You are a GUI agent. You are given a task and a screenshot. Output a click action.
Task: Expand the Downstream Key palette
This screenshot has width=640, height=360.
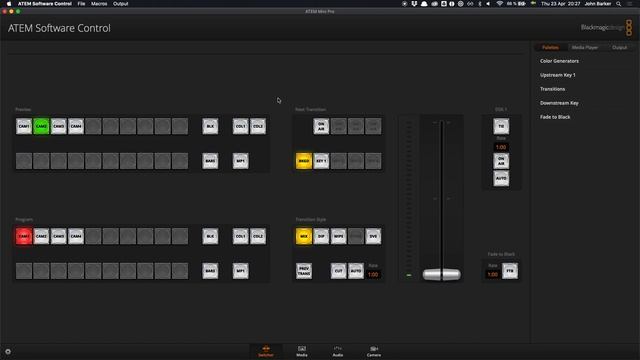pos(559,103)
